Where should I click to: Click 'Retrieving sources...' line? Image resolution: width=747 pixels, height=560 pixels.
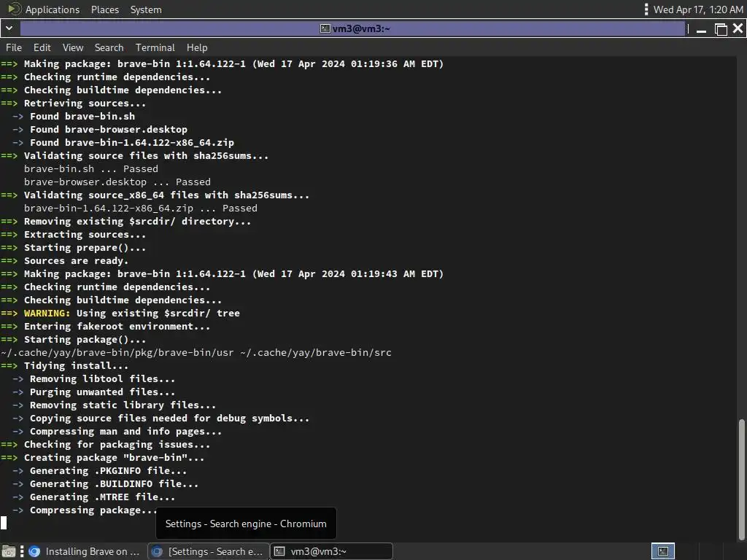click(x=85, y=104)
